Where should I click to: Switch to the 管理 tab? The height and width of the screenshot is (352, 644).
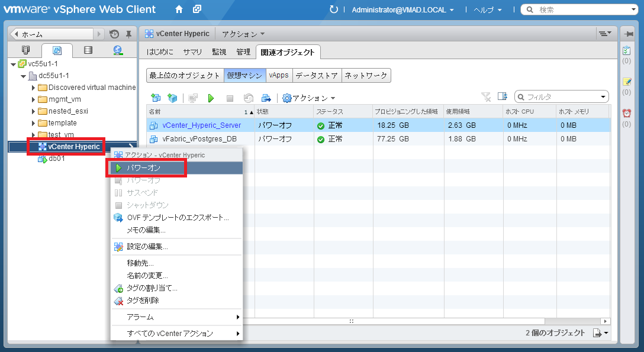click(x=243, y=52)
